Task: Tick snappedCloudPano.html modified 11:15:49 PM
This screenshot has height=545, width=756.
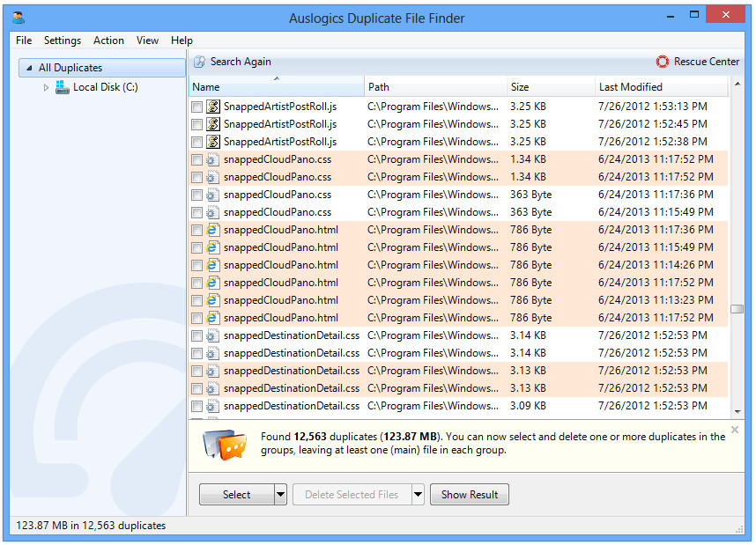Action: click(x=196, y=247)
